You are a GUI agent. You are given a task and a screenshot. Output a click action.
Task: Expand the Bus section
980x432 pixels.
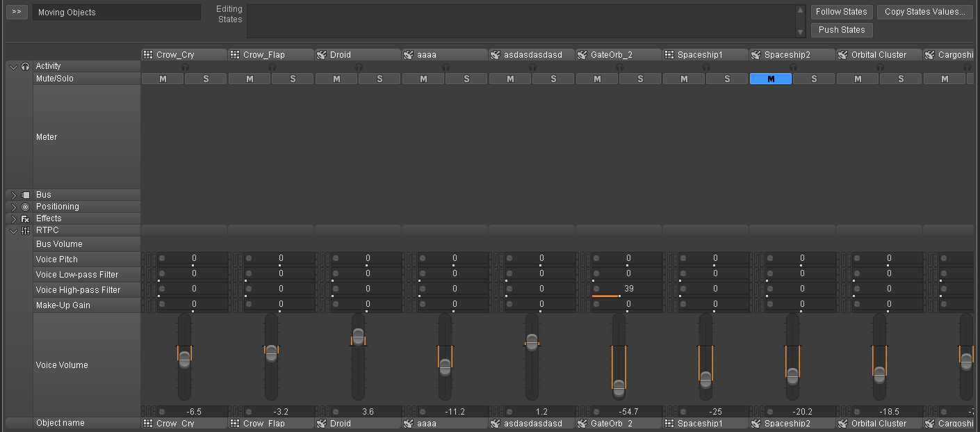(x=13, y=195)
